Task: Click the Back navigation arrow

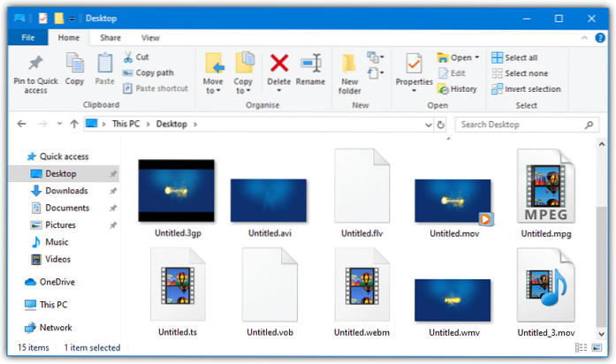Action: pos(21,124)
